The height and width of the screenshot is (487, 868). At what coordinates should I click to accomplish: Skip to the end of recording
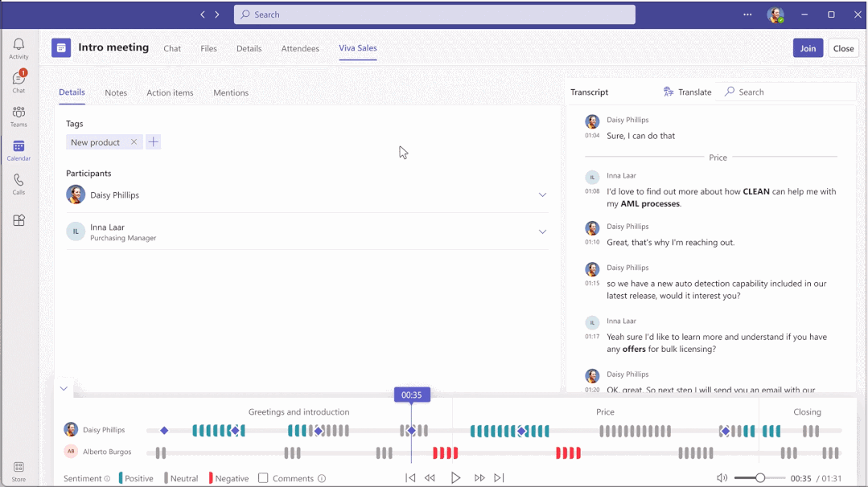(499, 477)
